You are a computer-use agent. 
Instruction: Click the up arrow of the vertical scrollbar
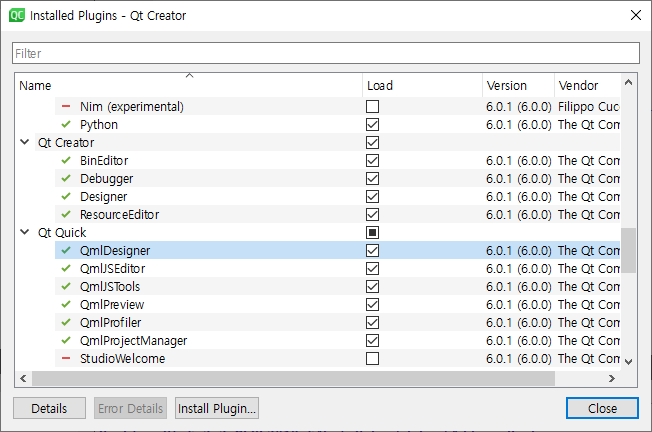(x=628, y=83)
